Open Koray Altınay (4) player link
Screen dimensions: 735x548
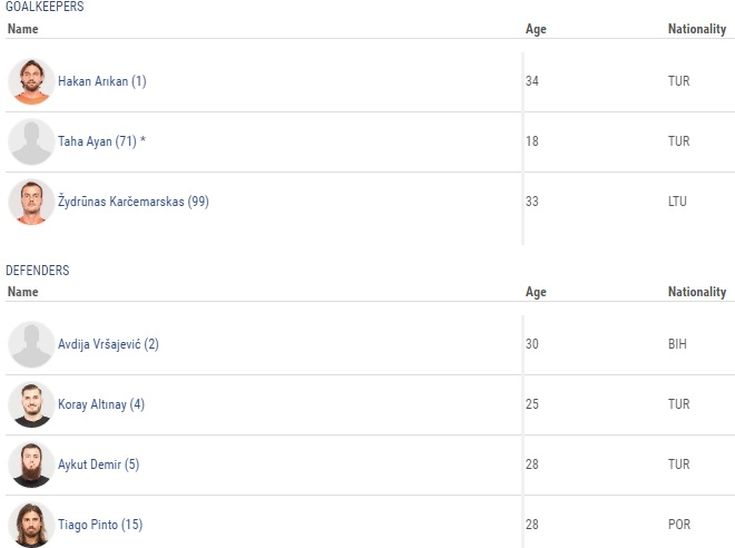(x=101, y=405)
